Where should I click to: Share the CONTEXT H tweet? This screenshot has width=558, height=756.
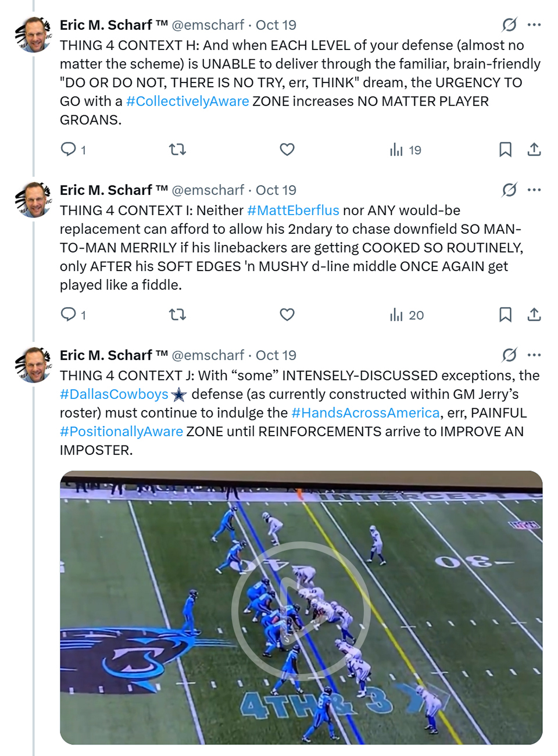click(x=534, y=149)
